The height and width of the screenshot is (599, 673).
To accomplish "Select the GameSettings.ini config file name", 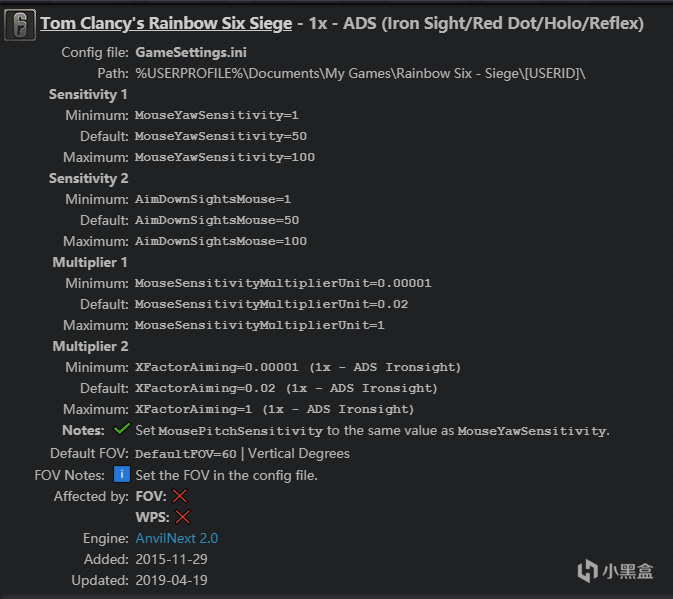I will [x=191, y=52].
